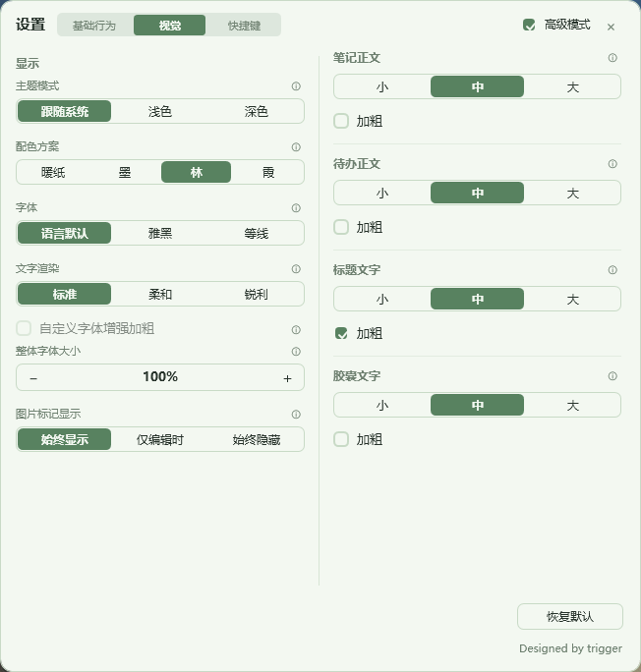This screenshot has width=641, height=672.
Task: Click info icon beside 胶囊文字
Action: (612, 376)
